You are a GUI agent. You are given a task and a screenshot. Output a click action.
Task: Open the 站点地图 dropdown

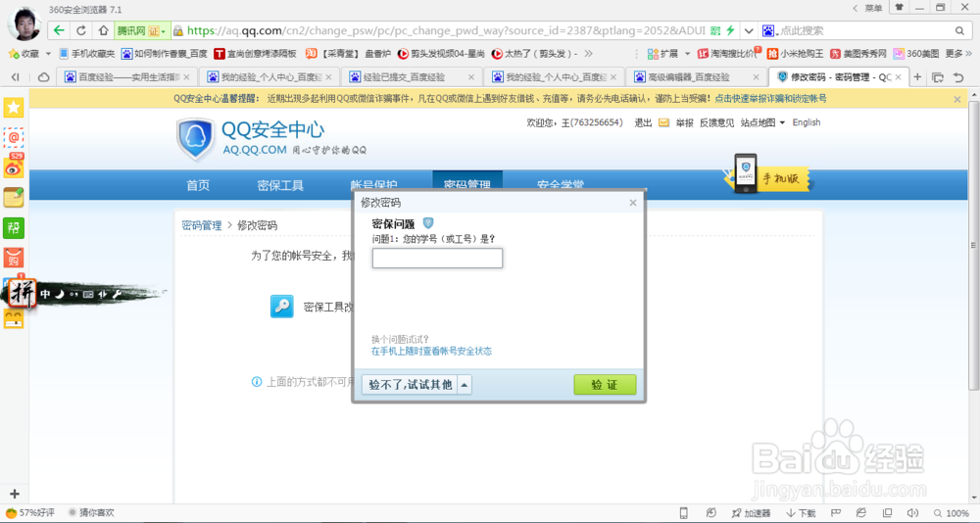pos(762,122)
